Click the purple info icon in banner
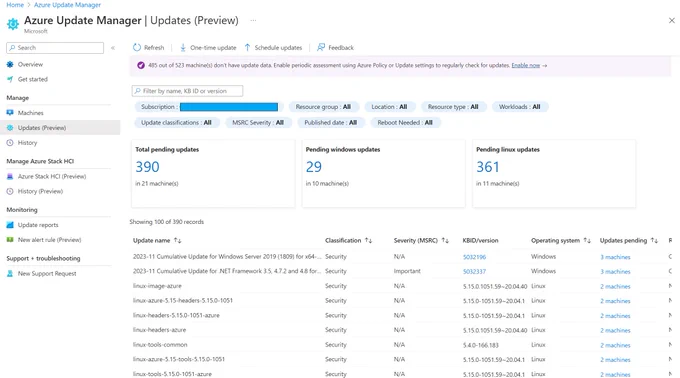680x378 pixels. pos(141,65)
